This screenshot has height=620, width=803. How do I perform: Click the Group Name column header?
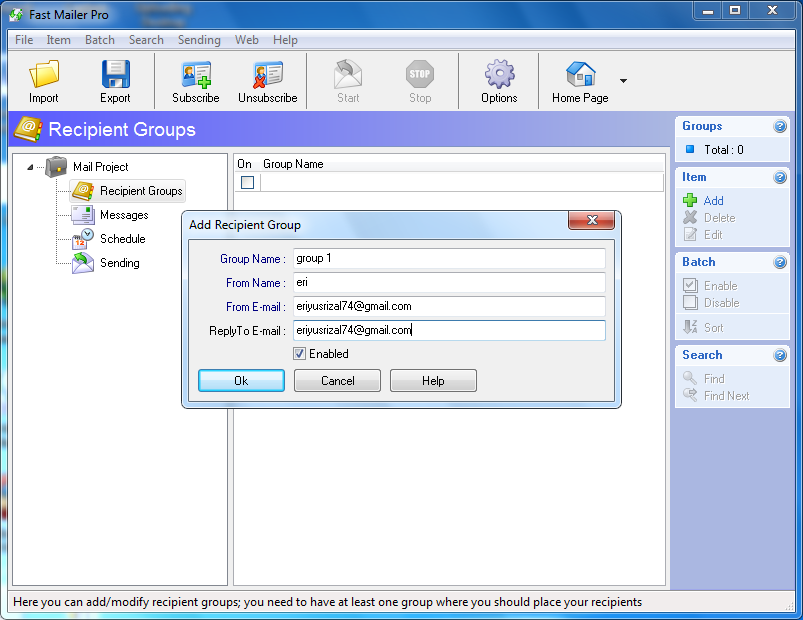point(293,164)
